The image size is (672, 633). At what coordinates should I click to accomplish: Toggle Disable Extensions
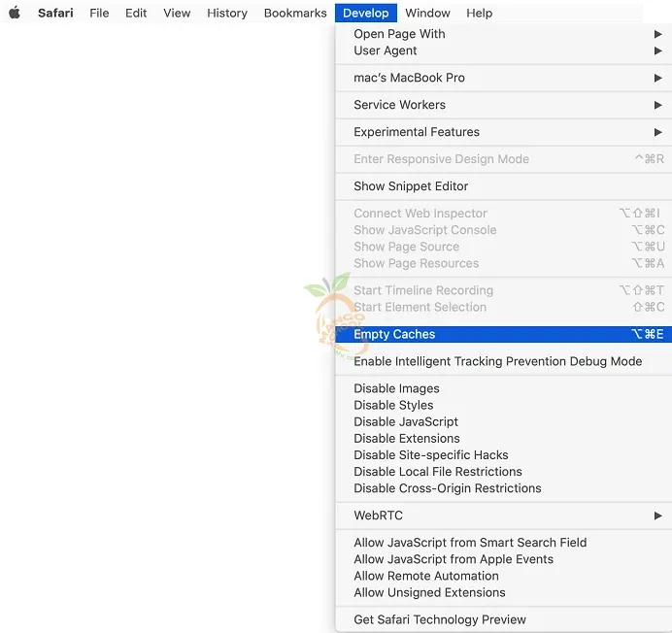click(504, 439)
